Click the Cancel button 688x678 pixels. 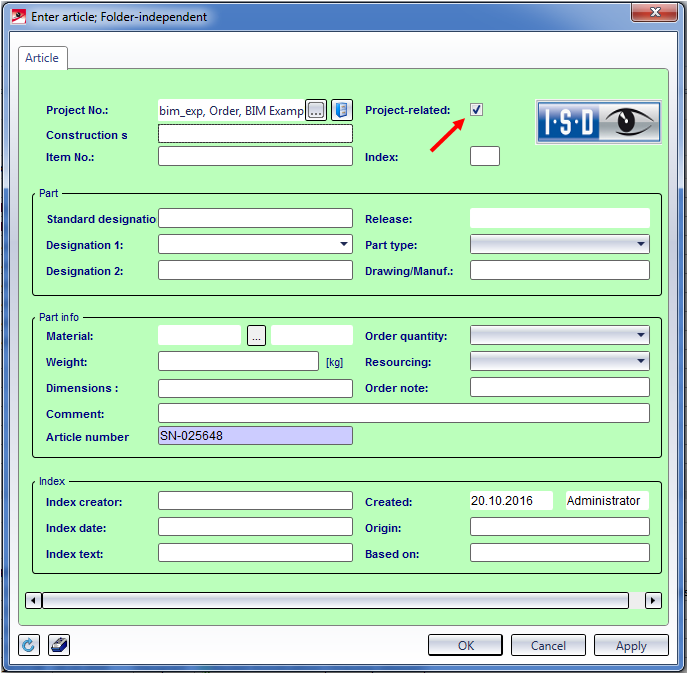[x=548, y=645]
